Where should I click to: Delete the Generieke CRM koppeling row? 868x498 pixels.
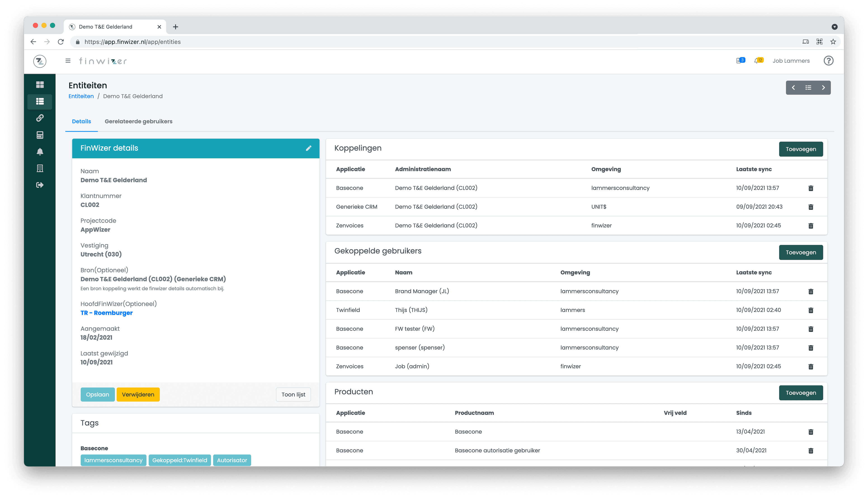[811, 207]
